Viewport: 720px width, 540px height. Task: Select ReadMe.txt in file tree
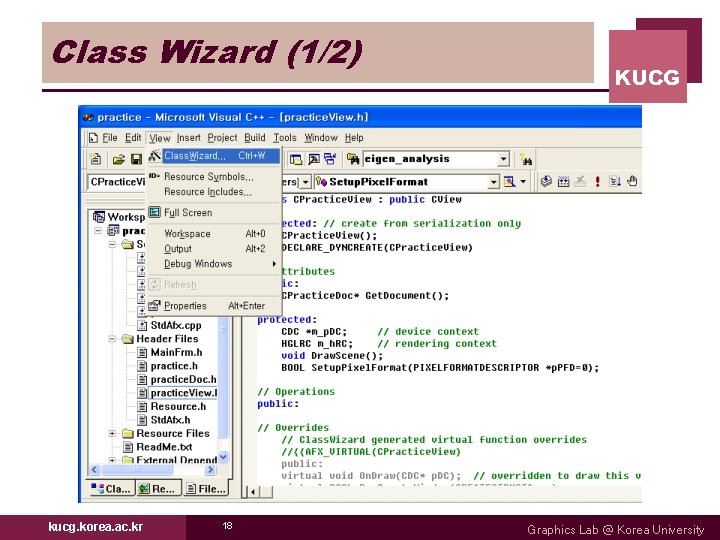(x=164, y=447)
